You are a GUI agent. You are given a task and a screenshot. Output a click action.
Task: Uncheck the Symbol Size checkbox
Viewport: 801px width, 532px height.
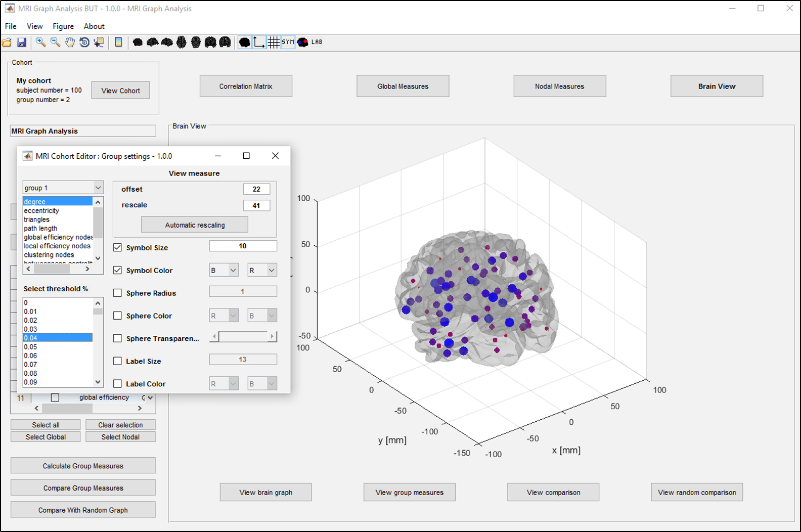[x=118, y=248]
